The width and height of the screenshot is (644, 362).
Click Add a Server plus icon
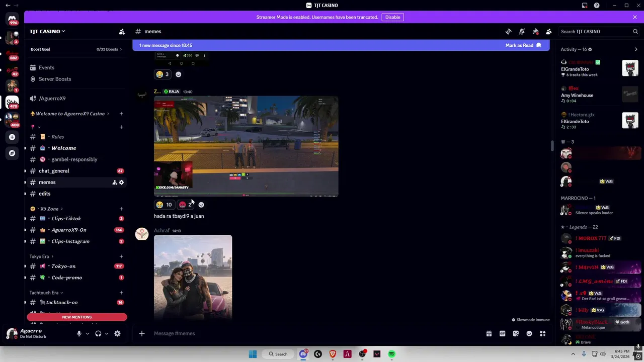click(x=12, y=137)
